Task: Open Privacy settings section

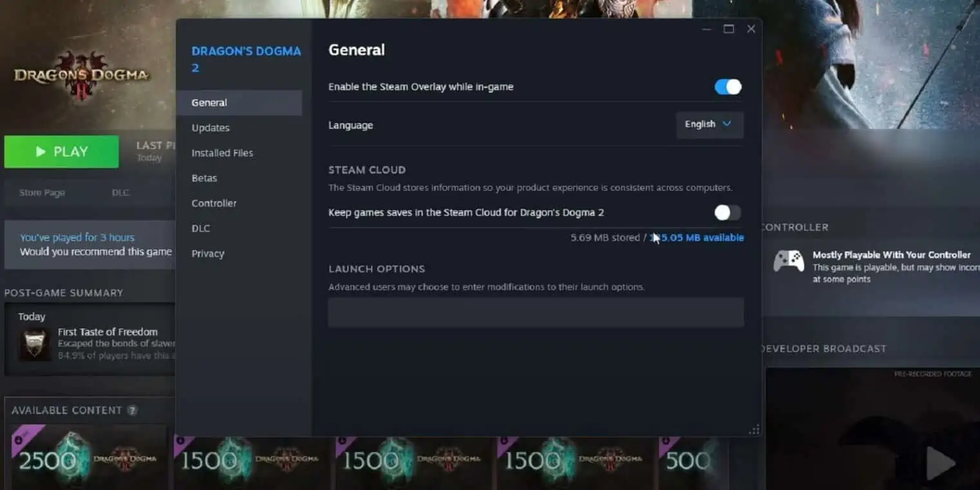Action: tap(208, 253)
